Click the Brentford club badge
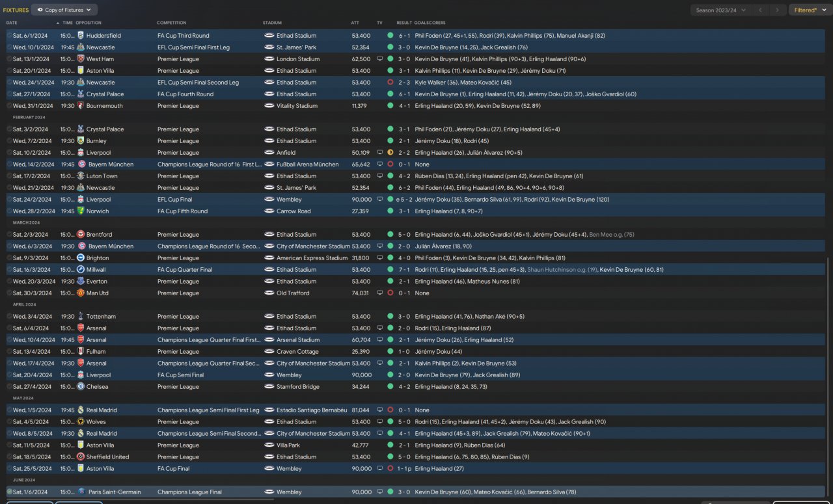Image resolution: width=833 pixels, height=504 pixels. pyautogui.click(x=81, y=235)
